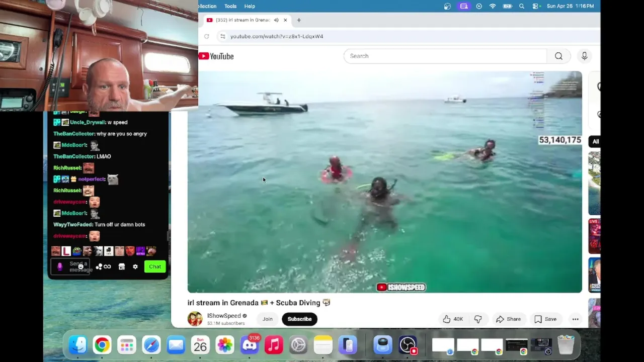Select the Pepe frog emote
The image size is (644, 362).
tap(76, 251)
